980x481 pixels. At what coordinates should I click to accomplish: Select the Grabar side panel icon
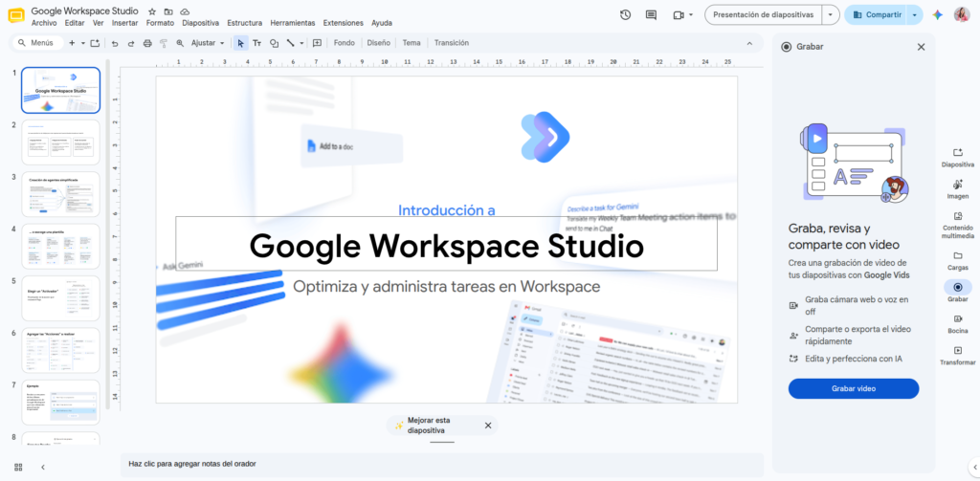(957, 287)
